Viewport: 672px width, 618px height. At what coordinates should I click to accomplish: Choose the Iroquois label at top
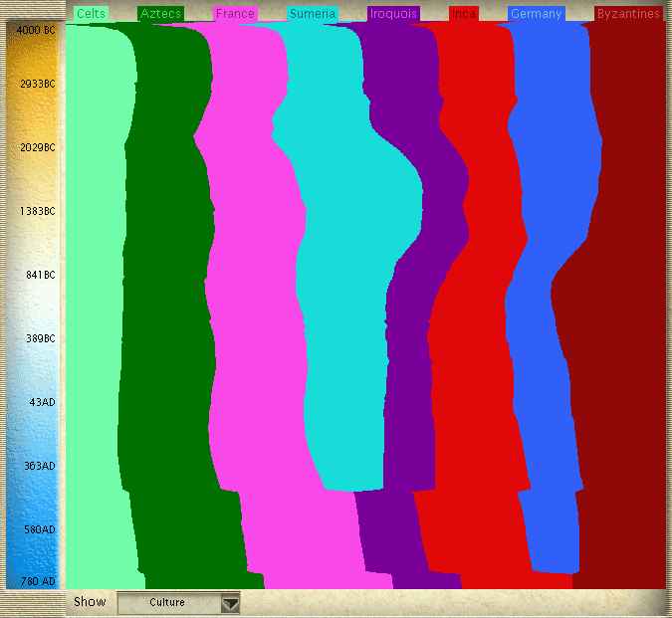coord(393,14)
